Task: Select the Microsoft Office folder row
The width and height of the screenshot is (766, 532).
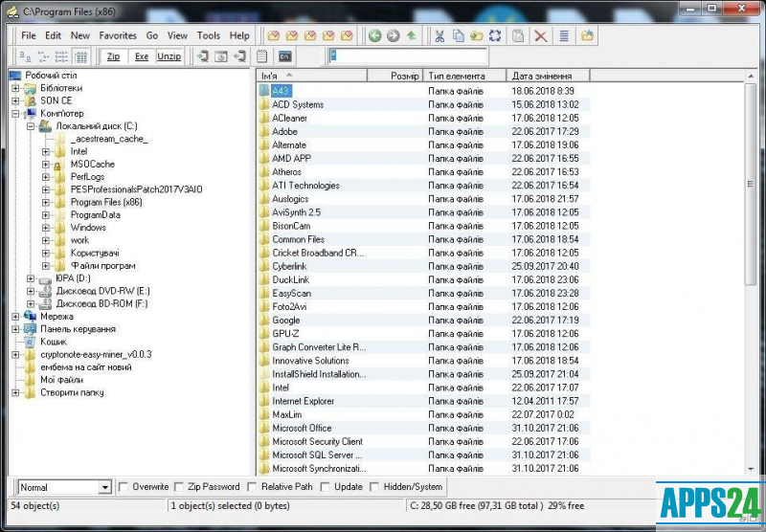Action: pos(423,428)
